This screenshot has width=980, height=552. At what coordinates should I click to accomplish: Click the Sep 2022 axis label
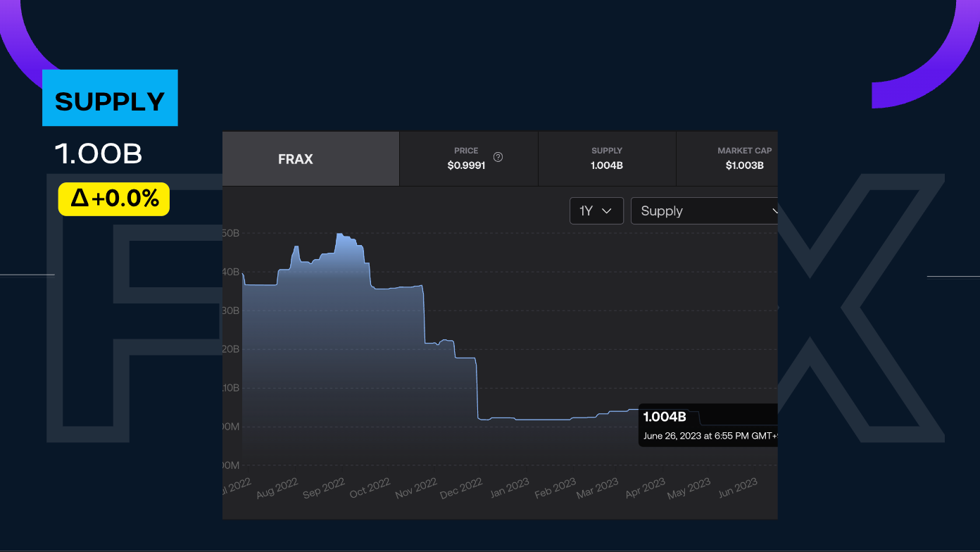coord(323,488)
